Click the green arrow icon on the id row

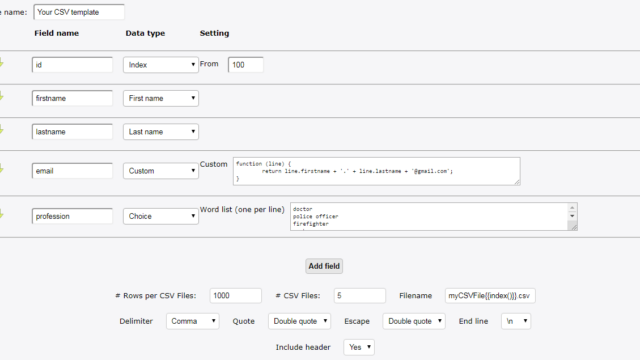click(1, 63)
